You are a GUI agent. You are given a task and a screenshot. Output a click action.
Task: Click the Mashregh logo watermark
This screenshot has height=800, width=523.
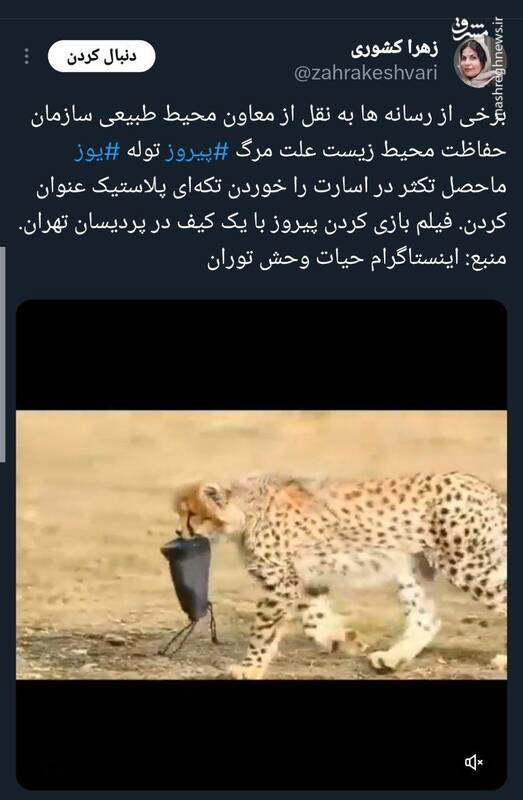[x=470, y=29]
